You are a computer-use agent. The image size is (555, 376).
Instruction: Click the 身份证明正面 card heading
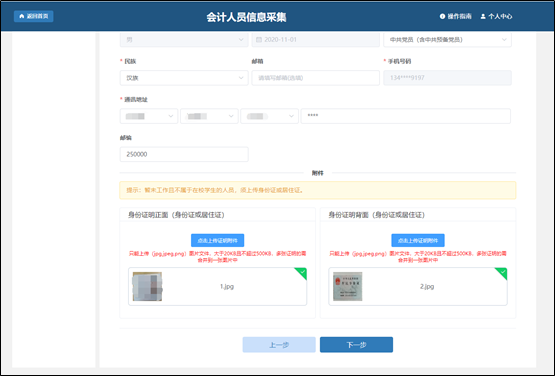pos(176,215)
